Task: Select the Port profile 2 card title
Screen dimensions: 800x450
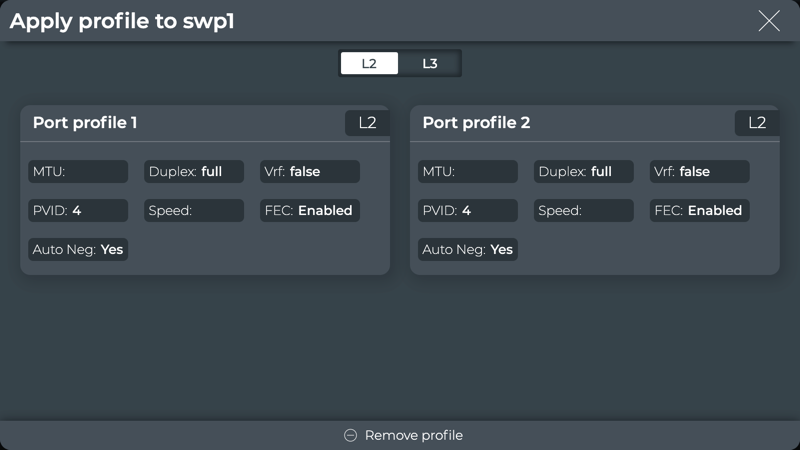Action: coord(476,123)
